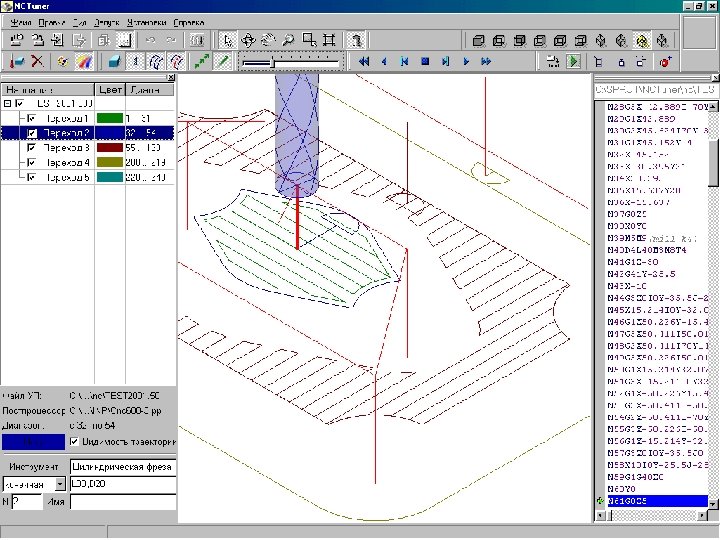The width and height of the screenshot is (720, 540).
Task: Click the Имя input field
Action: click(120, 501)
